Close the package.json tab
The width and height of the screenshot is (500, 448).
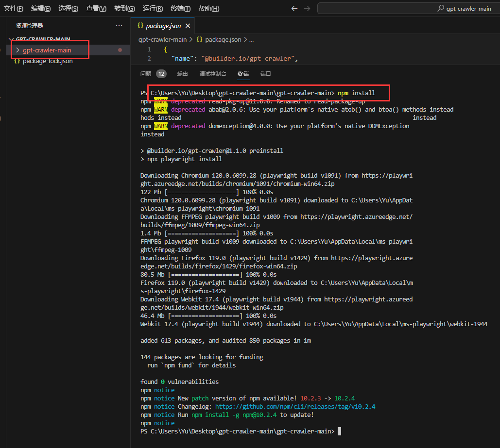(188, 26)
